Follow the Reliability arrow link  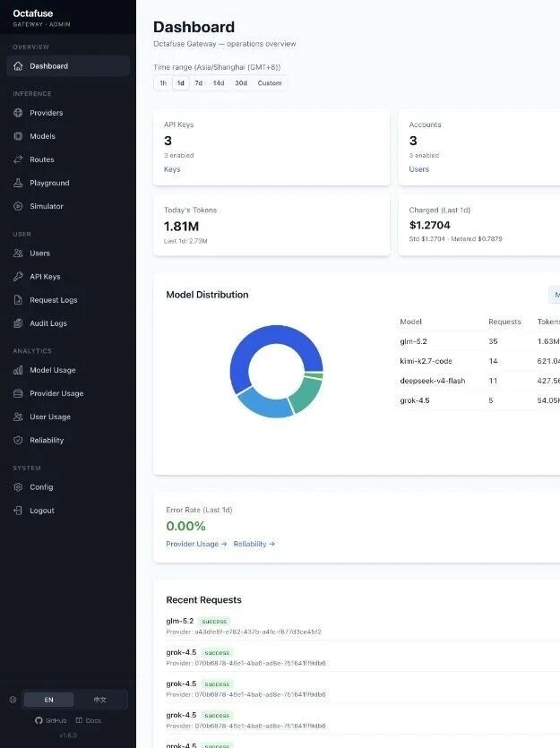coord(254,544)
